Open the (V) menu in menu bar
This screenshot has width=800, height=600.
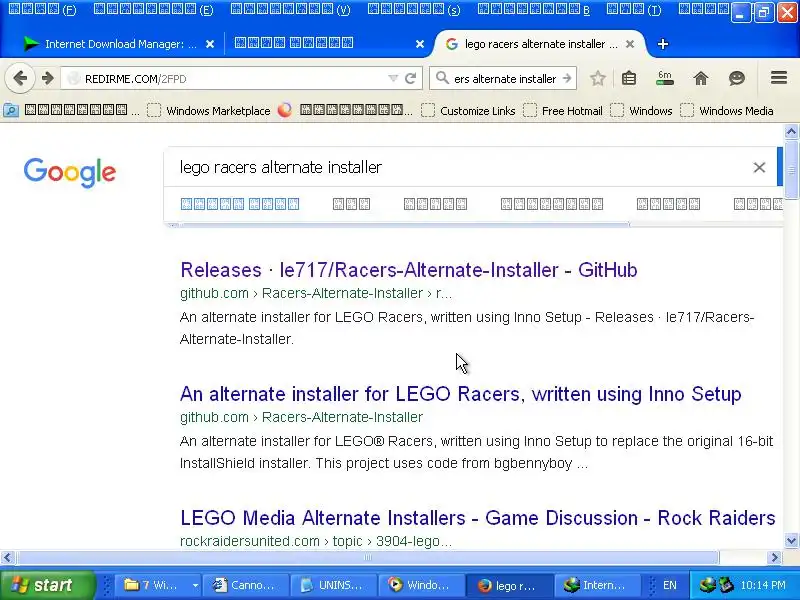click(291, 10)
